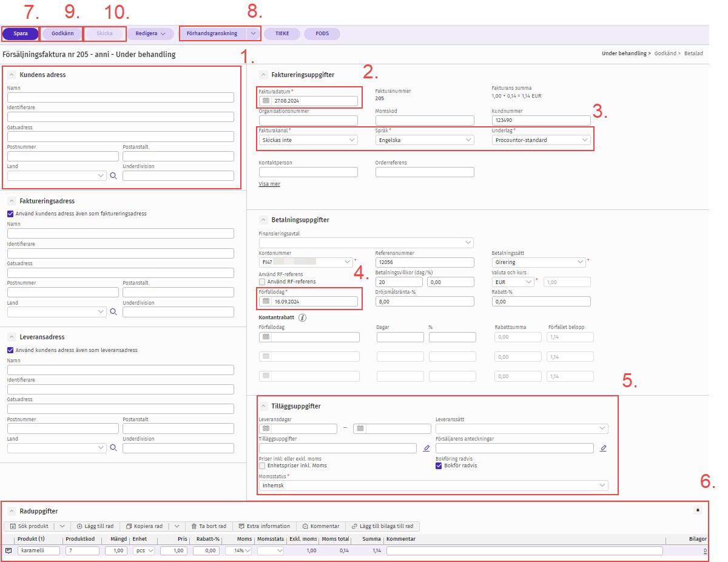Image resolution: width=728 pixels, height=562 pixels.
Task: Click search icon beside Land in Kundens adress
Action: [113, 176]
